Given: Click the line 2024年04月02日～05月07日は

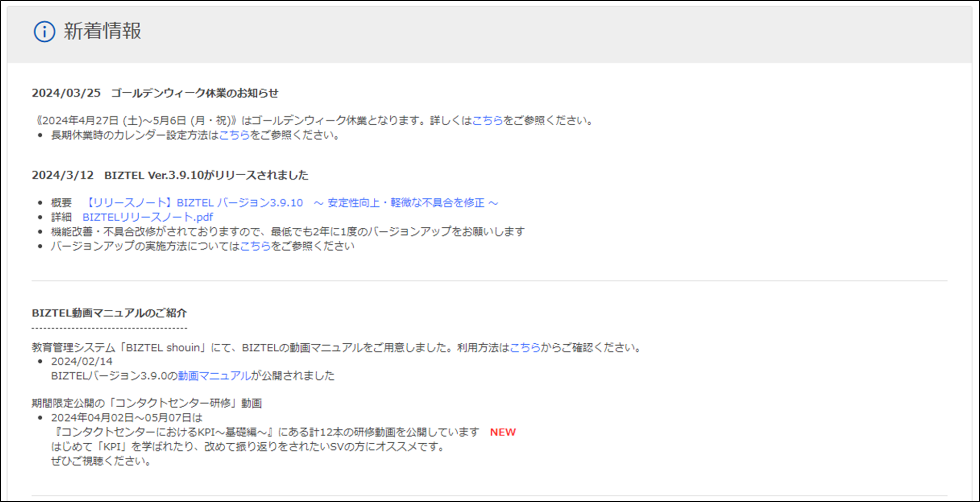Looking at the screenshot, I should [127, 417].
